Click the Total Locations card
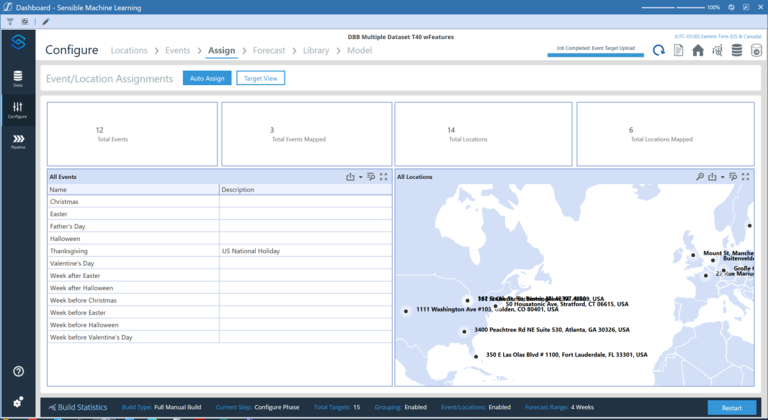Image resolution: width=768 pixels, height=420 pixels. click(x=483, y=134)
